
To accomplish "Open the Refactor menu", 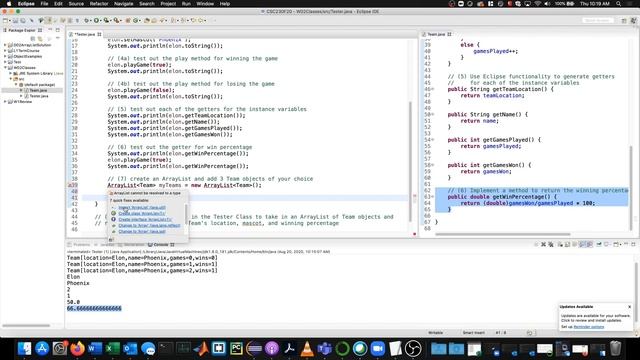I will (x=99, y=4).
